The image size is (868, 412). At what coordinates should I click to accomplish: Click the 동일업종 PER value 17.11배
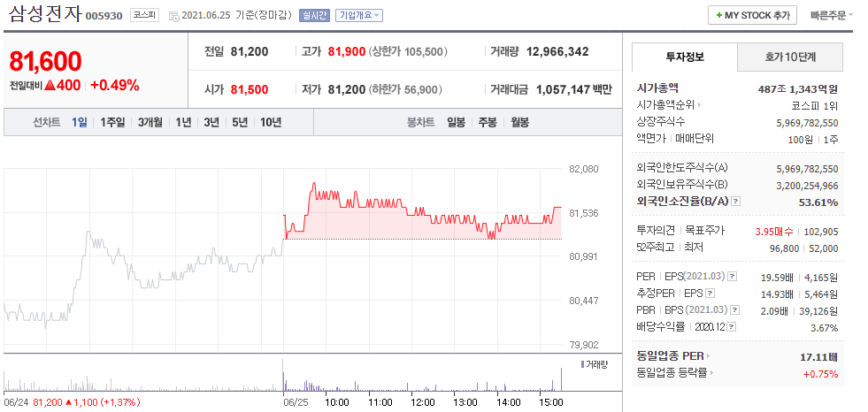[x=819, y=357]
